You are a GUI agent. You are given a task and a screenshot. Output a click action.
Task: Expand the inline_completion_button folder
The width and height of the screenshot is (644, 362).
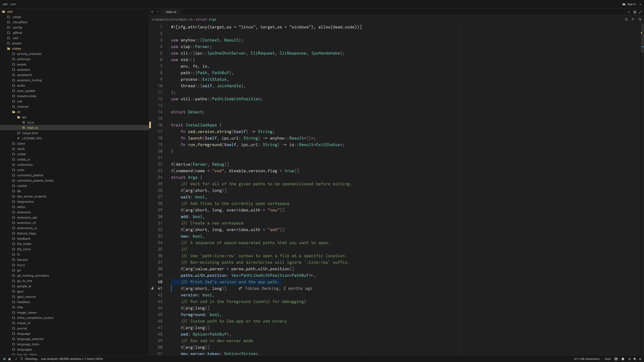(x=74, y=318)
